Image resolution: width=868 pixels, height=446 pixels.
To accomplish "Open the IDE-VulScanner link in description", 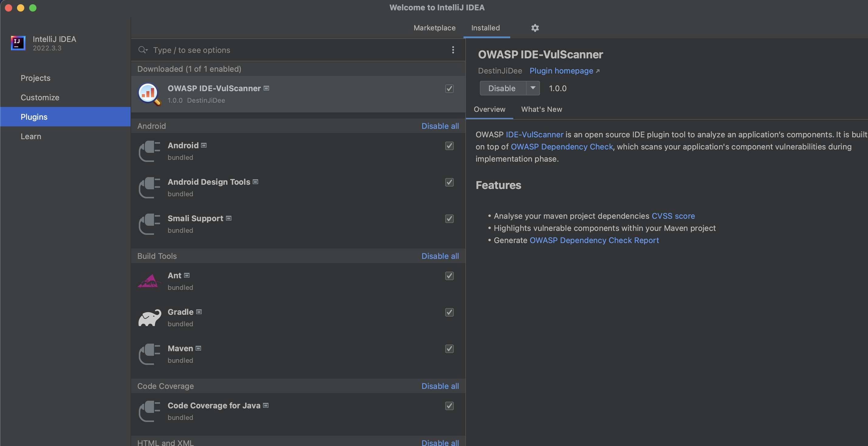I will (535, 135).
